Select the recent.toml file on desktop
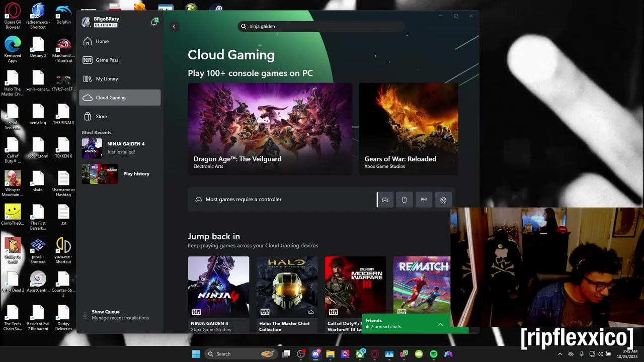Viewport: 644px width, 362px height. click(x=38, y=147)
